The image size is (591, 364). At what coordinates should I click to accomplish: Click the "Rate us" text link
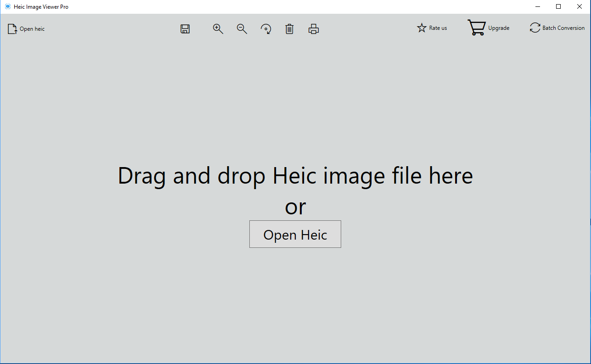438,28
